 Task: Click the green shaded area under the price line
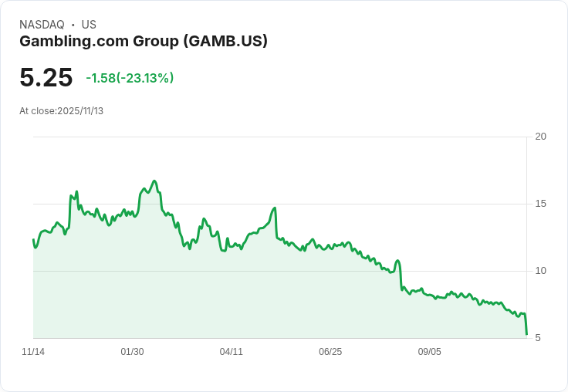point(232,301)
